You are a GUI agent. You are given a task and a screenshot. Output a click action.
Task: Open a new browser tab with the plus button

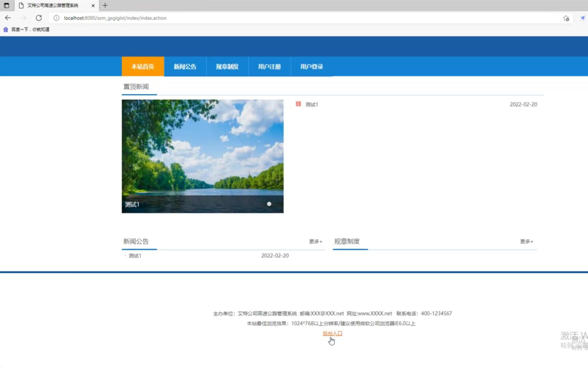[105, 5]
